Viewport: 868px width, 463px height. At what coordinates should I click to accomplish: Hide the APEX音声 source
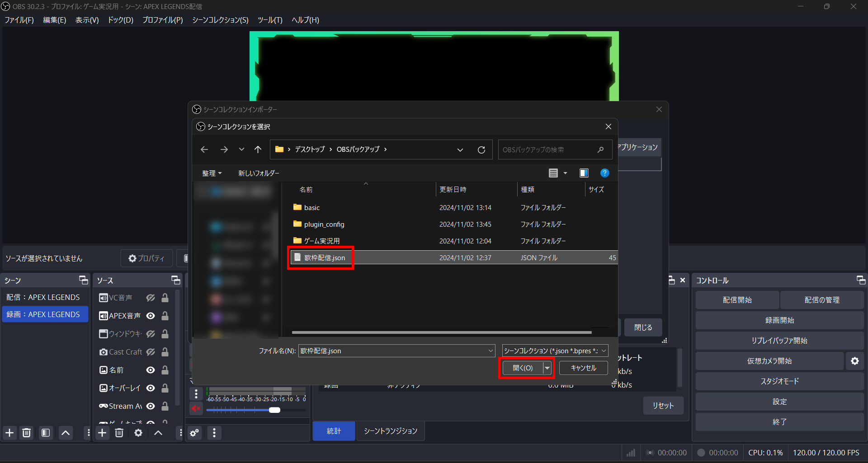151,316
